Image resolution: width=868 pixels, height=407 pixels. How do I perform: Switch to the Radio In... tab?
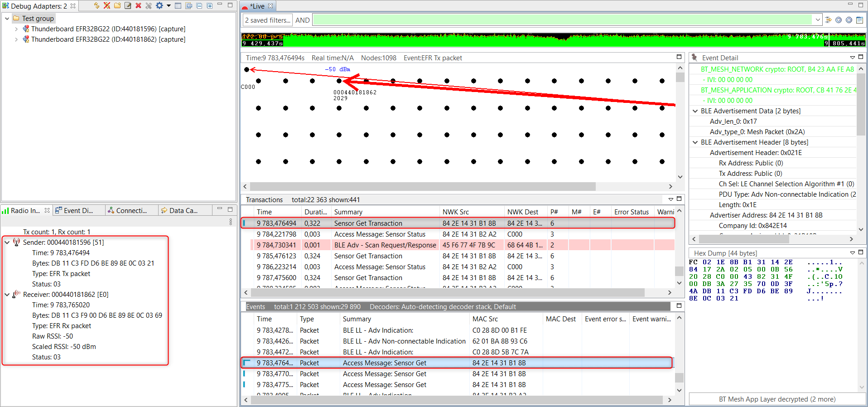[25, 210]
